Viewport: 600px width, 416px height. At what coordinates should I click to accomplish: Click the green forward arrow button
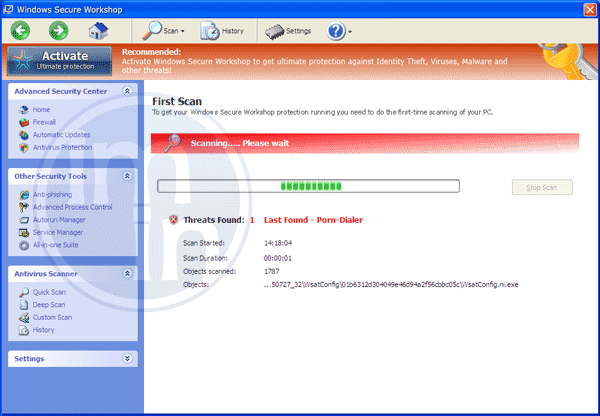(58, 30)
